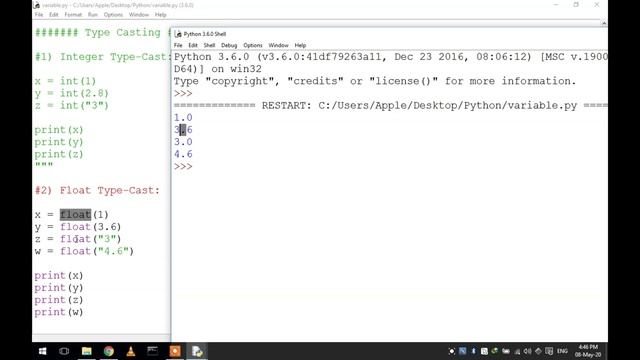Open the Shell menu in Python Shell
Image resolution: width=640 pixels, height=360 pixels.
(x=209, y=45)
